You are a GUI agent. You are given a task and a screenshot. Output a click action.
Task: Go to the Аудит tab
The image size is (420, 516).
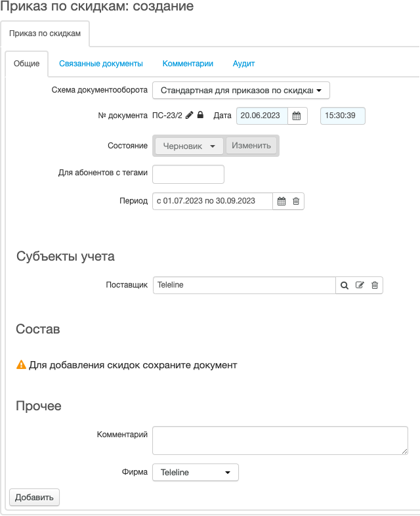pyautogui.click(x=243, y=64)
